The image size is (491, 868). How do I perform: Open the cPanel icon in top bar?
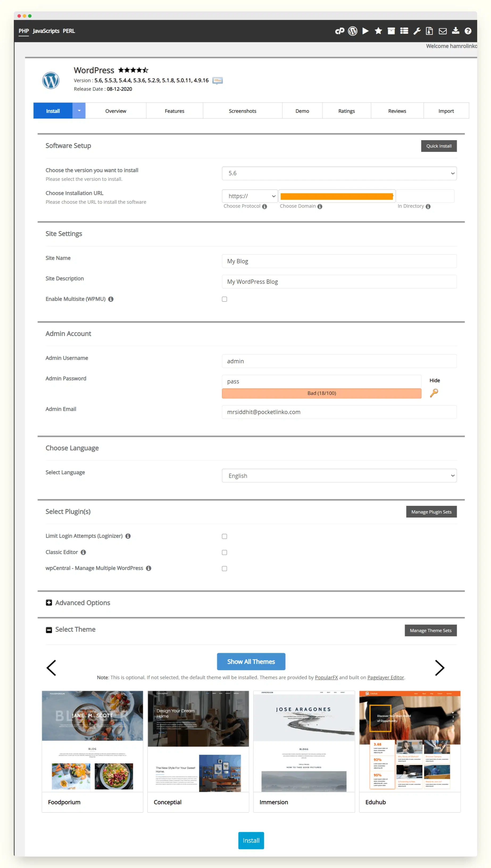click(x=340, y=31)
